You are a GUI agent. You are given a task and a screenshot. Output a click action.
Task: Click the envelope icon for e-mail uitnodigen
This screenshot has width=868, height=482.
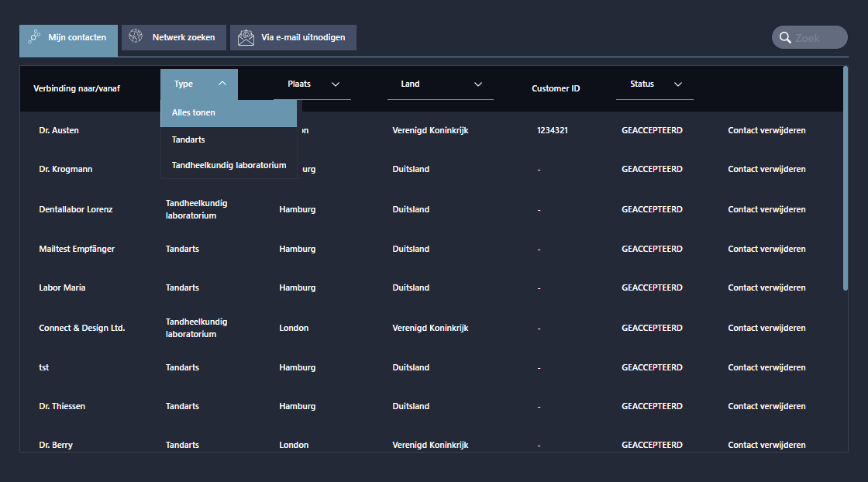click(246, 37)
